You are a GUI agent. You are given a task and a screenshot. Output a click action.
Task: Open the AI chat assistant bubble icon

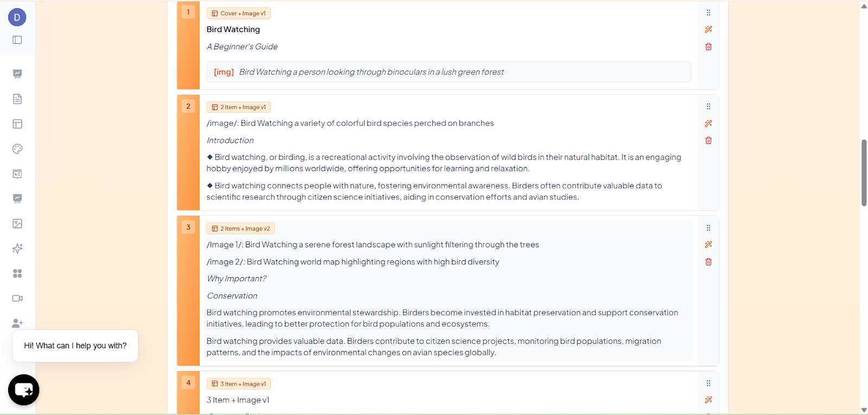tap(24, 390)
